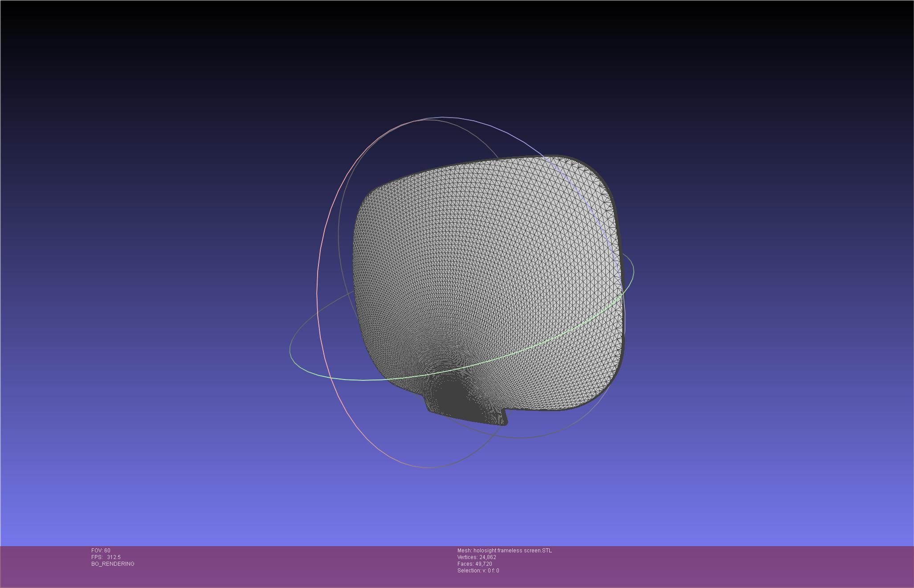Viewport: 914px width, 588px height.
Task: Click the Faces: 49,720 count
Action: pos(474,564)
